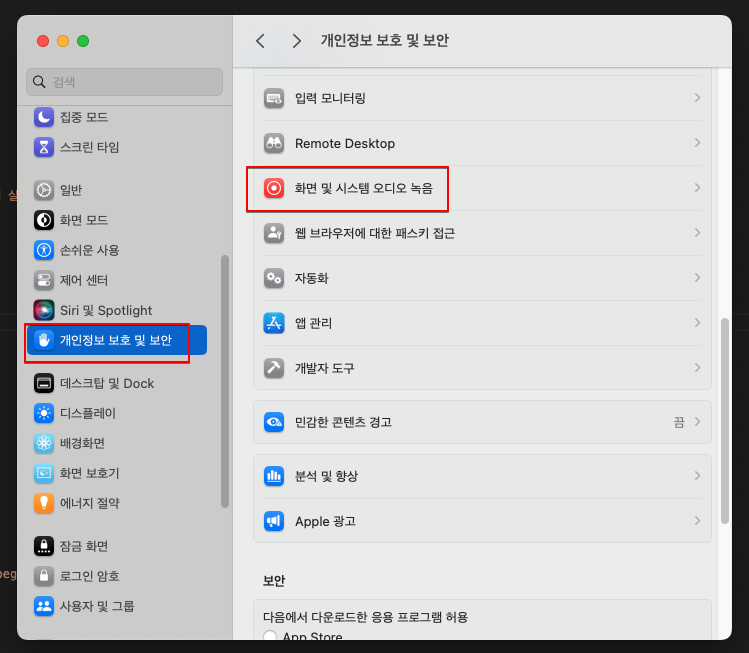
Task: Click the green zoom window button
Action: pyautogui.click(x=83, y=41)
